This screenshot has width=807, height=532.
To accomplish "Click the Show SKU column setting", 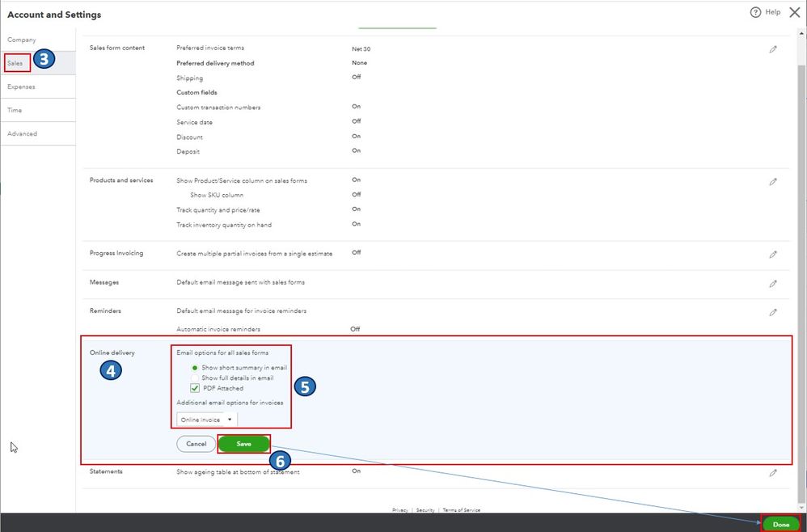I will (217, 195).
